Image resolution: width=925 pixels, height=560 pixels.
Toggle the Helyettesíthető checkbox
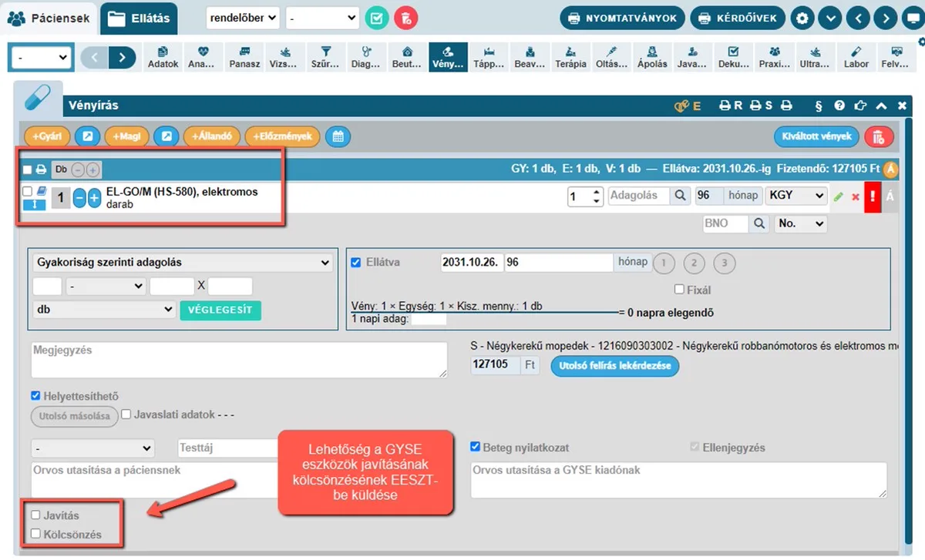[35, 396]
